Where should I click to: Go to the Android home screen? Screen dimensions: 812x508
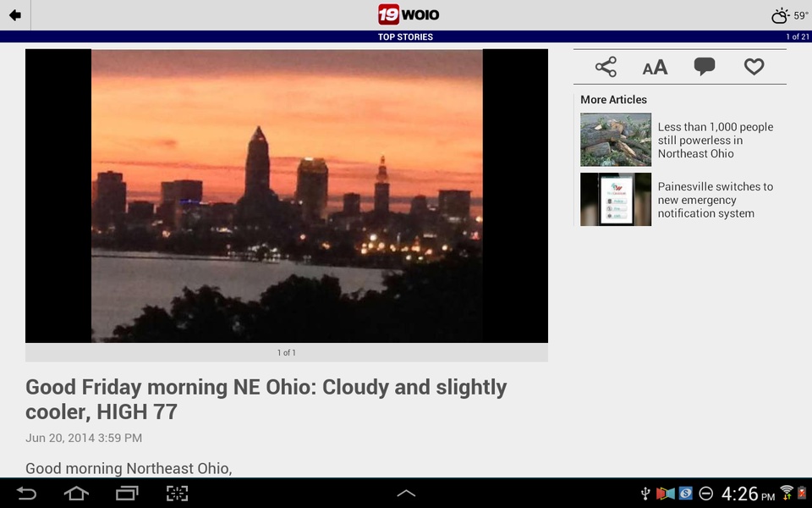point(76,493)
